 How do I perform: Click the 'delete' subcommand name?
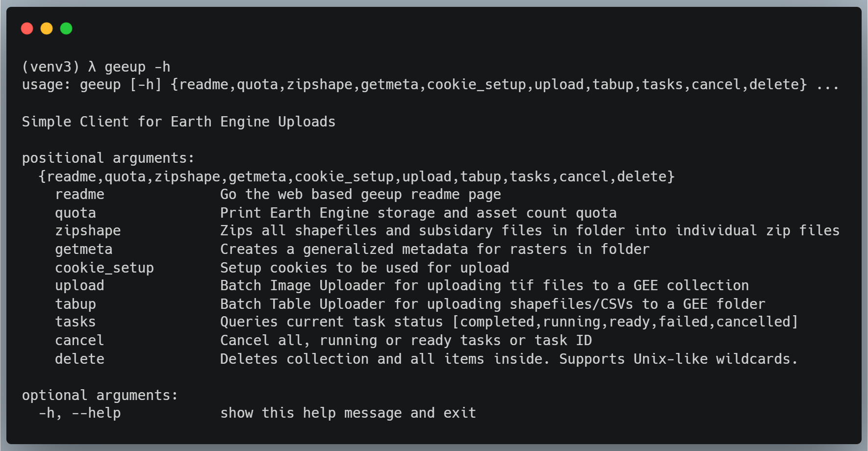coord(79,359)
